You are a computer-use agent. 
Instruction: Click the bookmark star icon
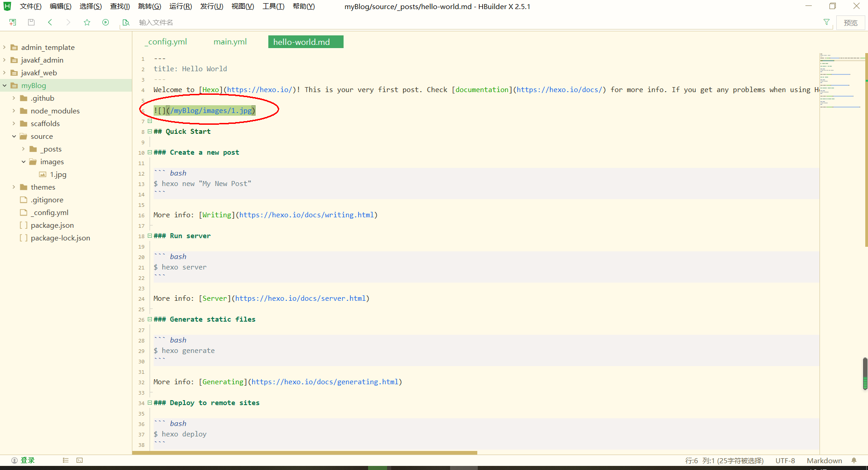click(87, 22)
